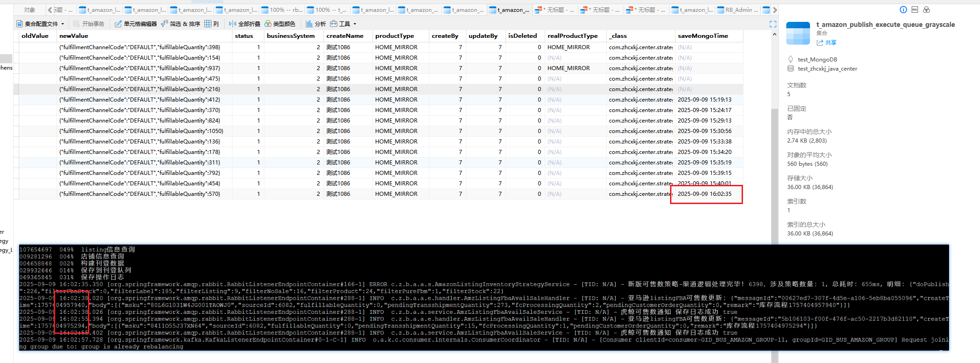Show the object information panel icon
Image resolution: width=980 pixels, height=363 pixels.
[x=903, y=10]
